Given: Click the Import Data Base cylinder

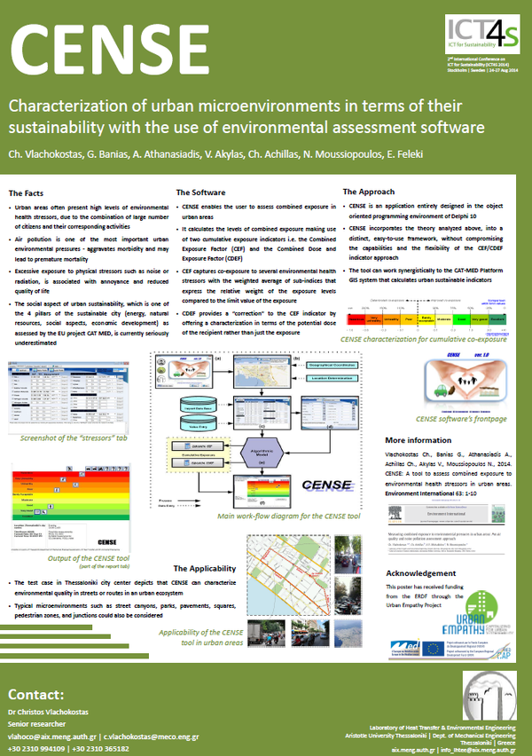Looking at the screenshot, I should [x=198, y=406].
